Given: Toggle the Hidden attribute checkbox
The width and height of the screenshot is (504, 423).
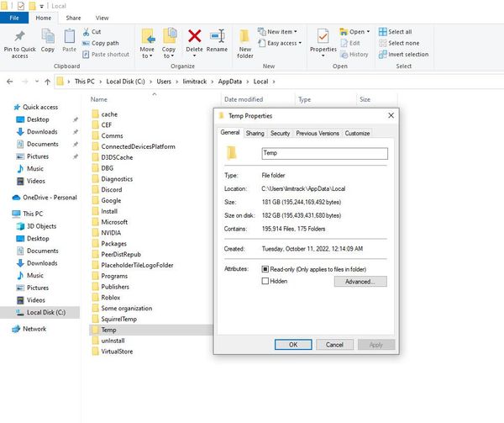Looking at the screenshot, I should [265, 281].
